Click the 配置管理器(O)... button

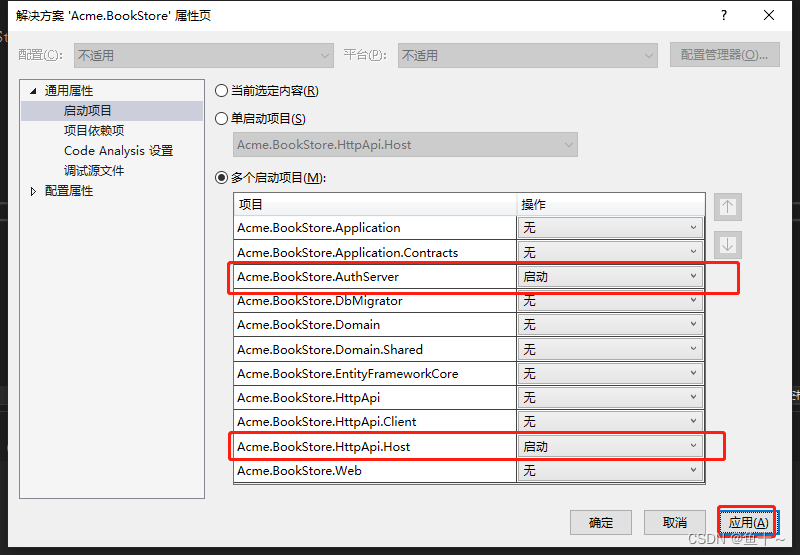(724, 55)
